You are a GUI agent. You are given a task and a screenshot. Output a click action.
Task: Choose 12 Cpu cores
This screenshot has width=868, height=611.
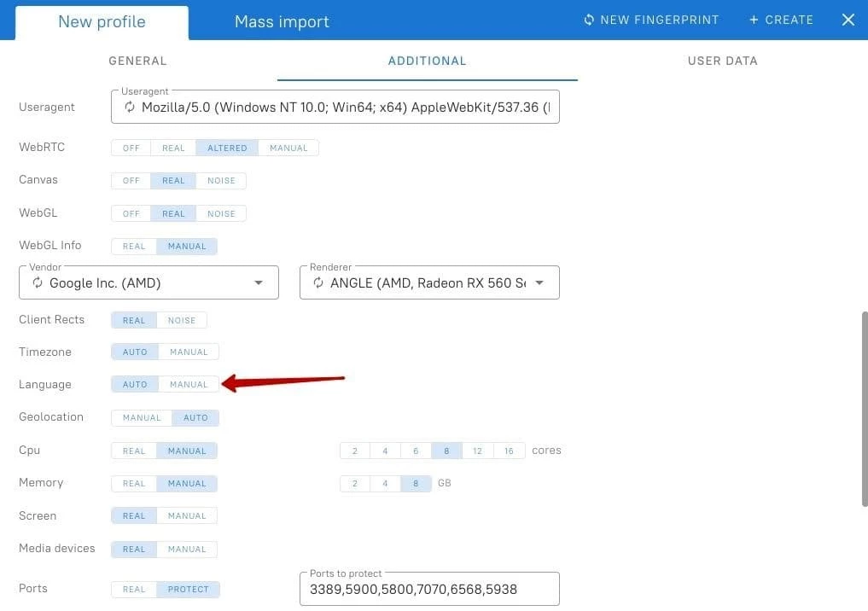point(477,451)
